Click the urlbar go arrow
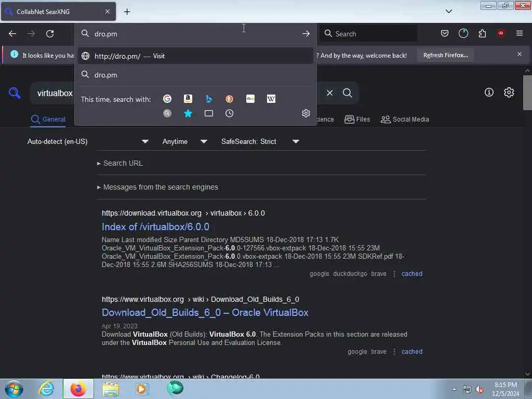The image size is (532, 399). click(x=305, y=34)
